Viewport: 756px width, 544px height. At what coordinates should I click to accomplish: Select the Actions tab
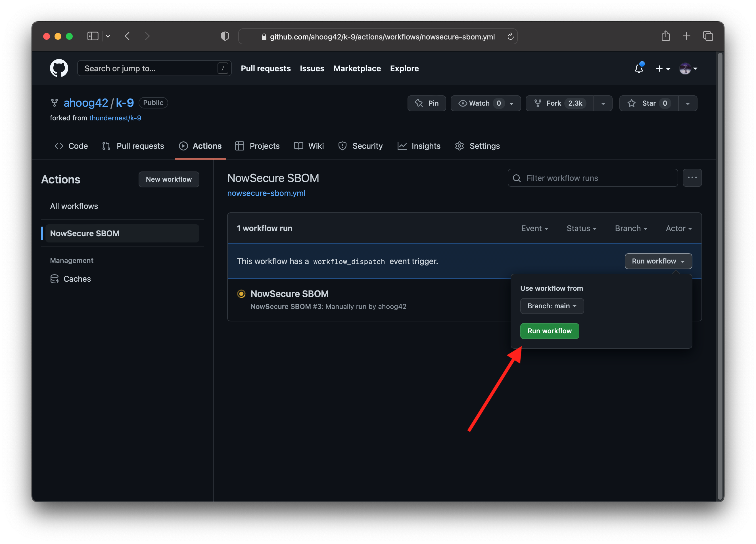pos(200,146)
